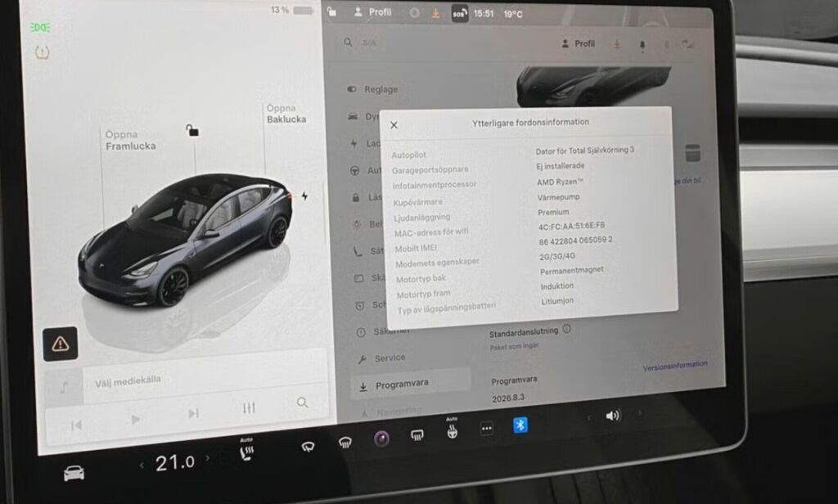Image resolution: width=838 pixels, height=504 pixels.
Task: Open the audio equalizer settings icon
Action: click(249, 408)
